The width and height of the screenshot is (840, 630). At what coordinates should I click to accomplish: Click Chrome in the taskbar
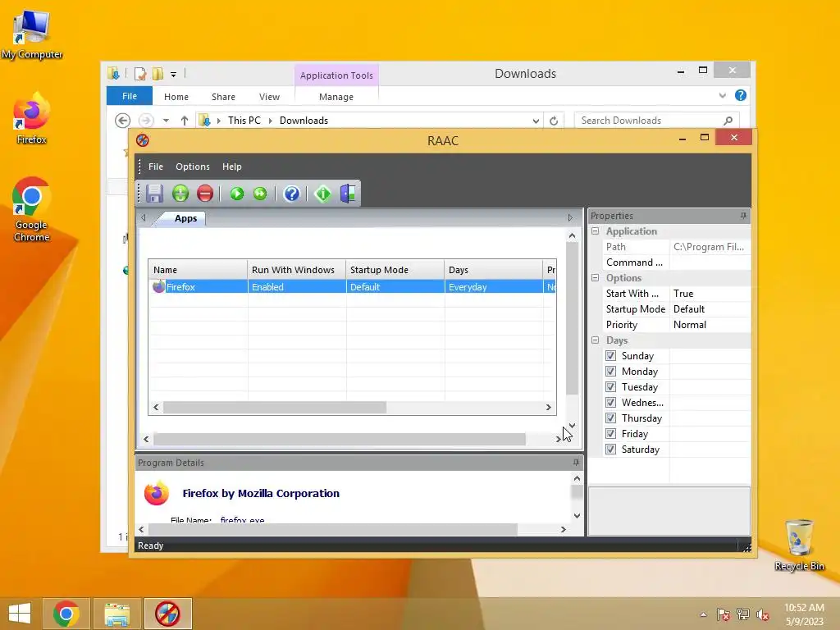(66, 614)
